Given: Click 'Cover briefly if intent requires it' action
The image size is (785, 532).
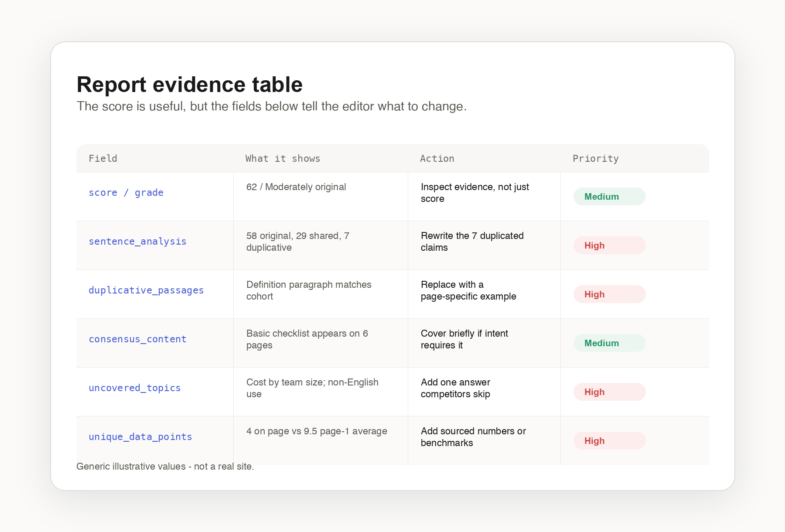Looking at the screenshot, I should pos(464,339).
